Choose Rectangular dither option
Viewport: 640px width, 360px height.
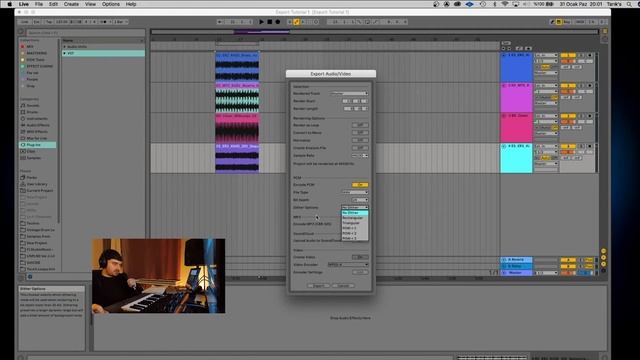click(355, 218)
